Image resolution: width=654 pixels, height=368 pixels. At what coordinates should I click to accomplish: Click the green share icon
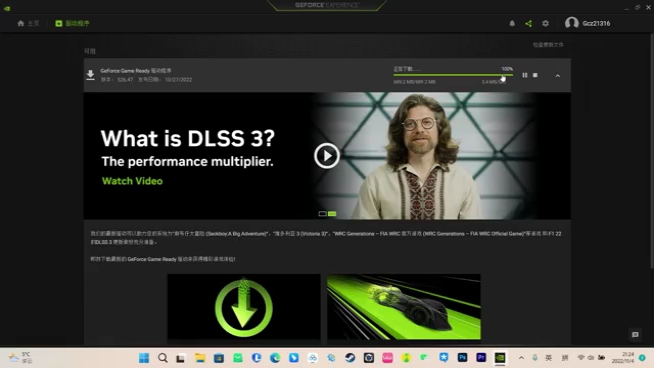pyautogui.click(x=528, y=23)
